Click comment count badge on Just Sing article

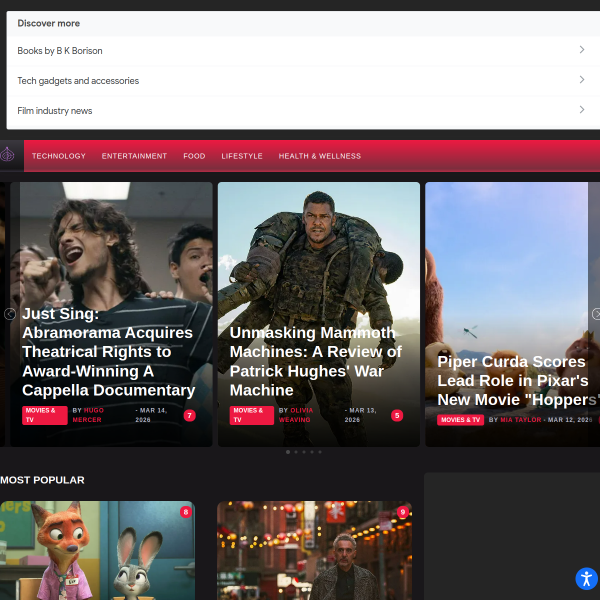189,415
